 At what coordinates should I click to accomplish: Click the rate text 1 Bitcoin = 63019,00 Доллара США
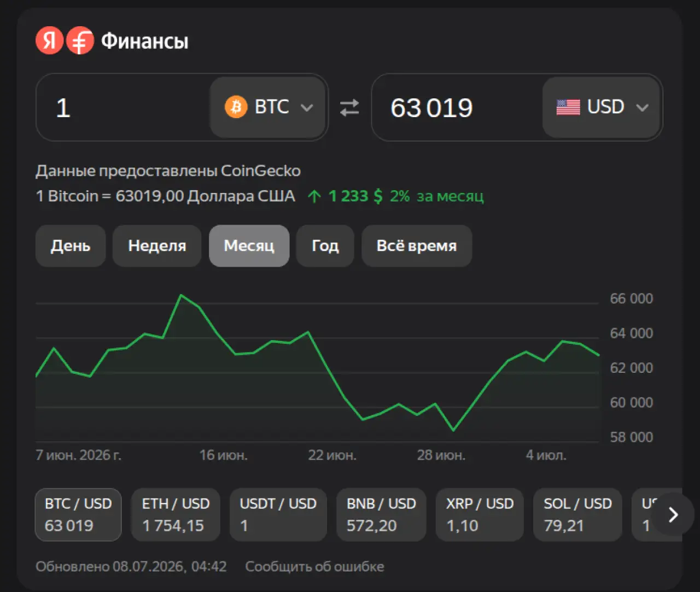click(165, 196)
